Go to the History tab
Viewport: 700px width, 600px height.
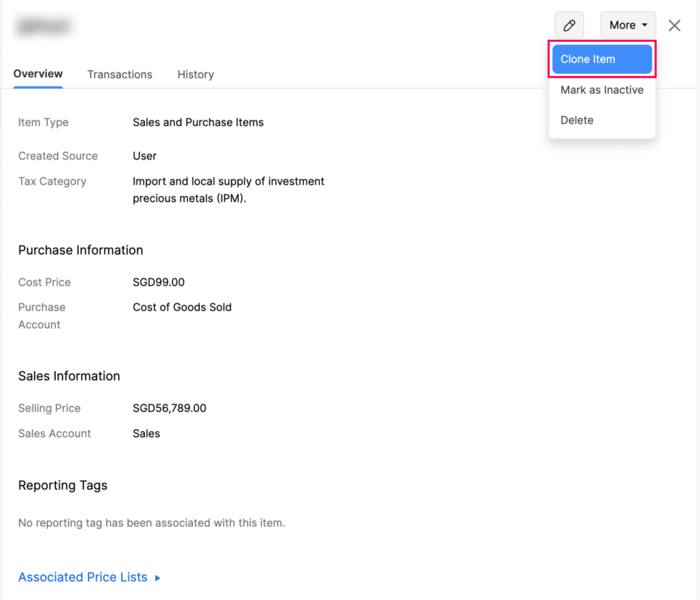pyautogui.click(x=196, y=74)
